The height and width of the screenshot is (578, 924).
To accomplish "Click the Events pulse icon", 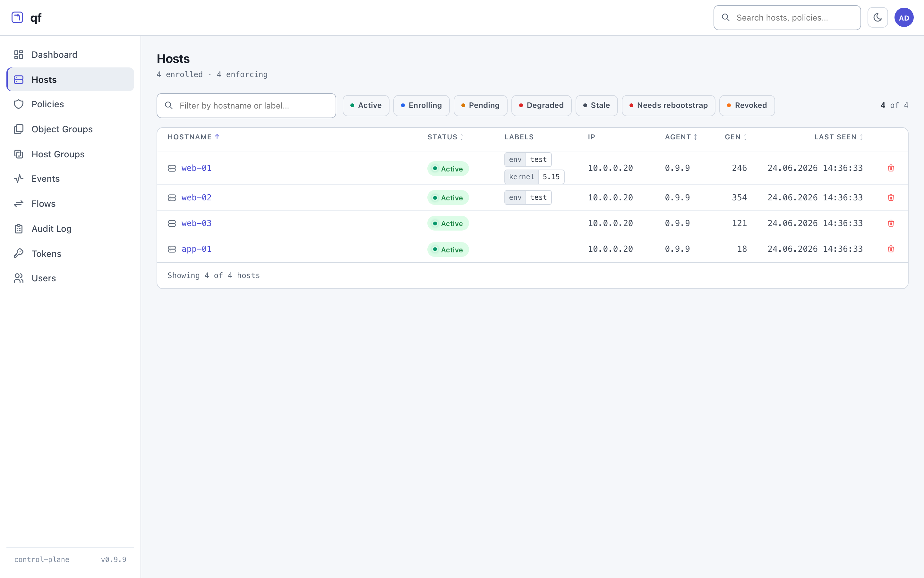I will point(19,179).
